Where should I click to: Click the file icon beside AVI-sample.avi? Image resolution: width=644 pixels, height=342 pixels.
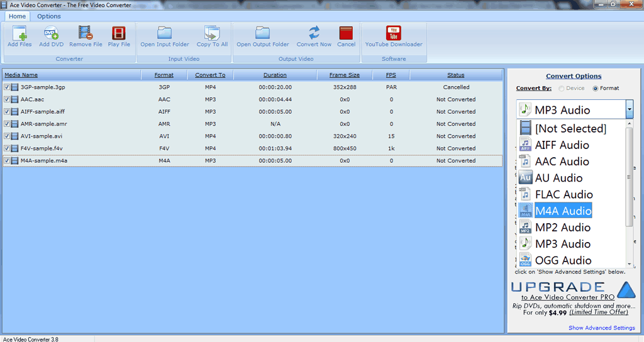point(15,136)
